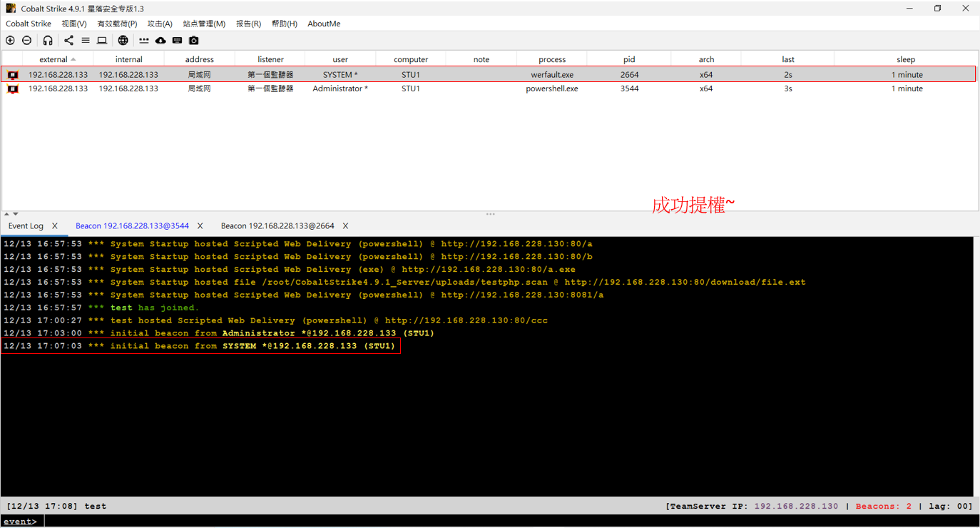Sort by the note column header
The height and width of the screenshot is (528, 980).
tap(481, 59)
